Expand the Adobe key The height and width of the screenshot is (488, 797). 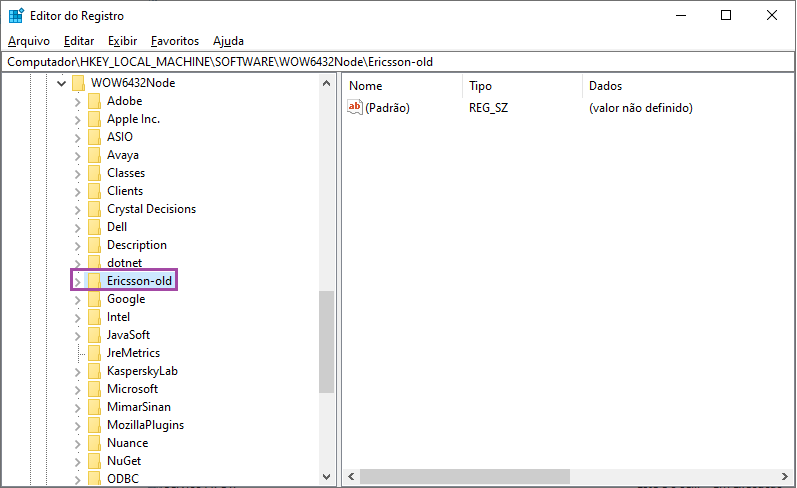(x=77, y=102)
